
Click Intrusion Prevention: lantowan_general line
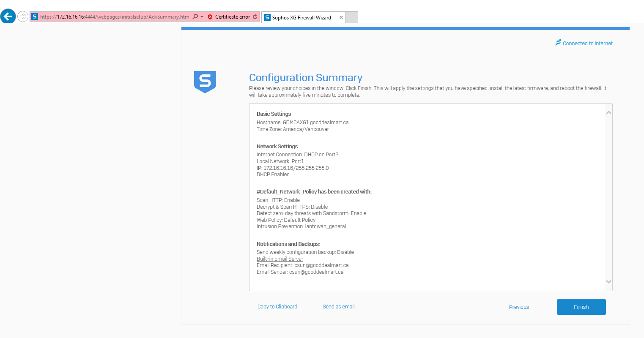301,226
